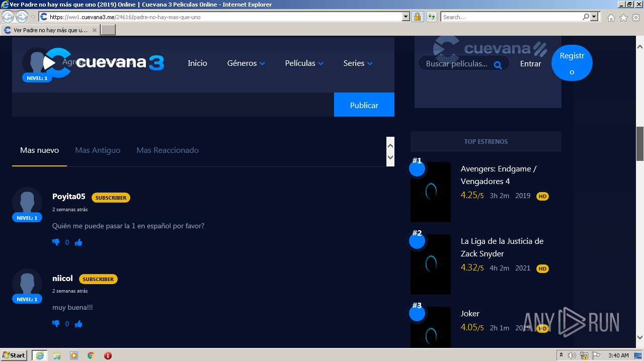Viewport: 644px width, 362px height.
Task: Click the browser Forward arrow
Action: tap(22, 17)
